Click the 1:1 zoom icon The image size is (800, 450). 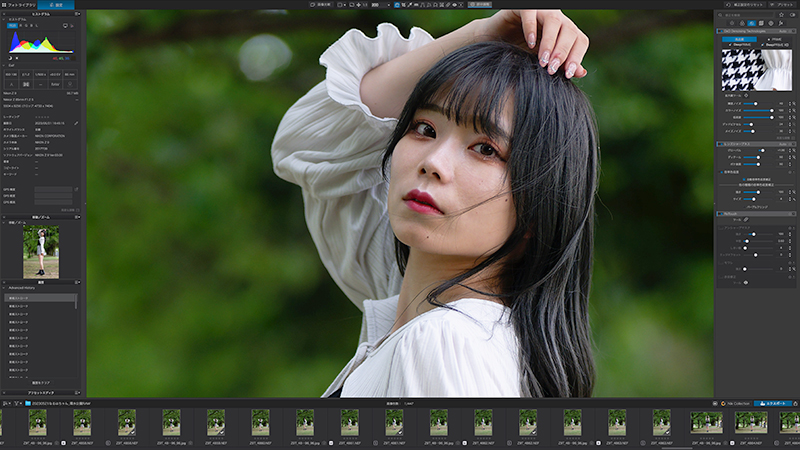(365, 5)
